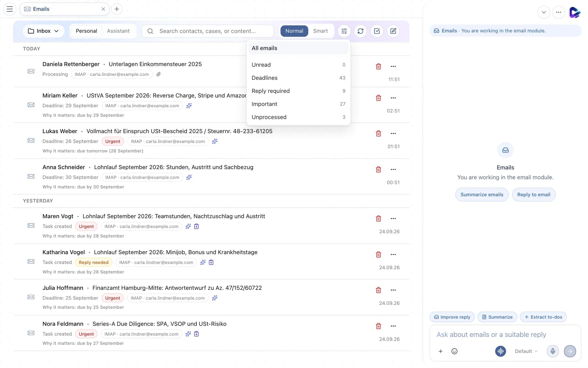
Task: Click send arrow button in chat
Action: [x=570, y=351]
